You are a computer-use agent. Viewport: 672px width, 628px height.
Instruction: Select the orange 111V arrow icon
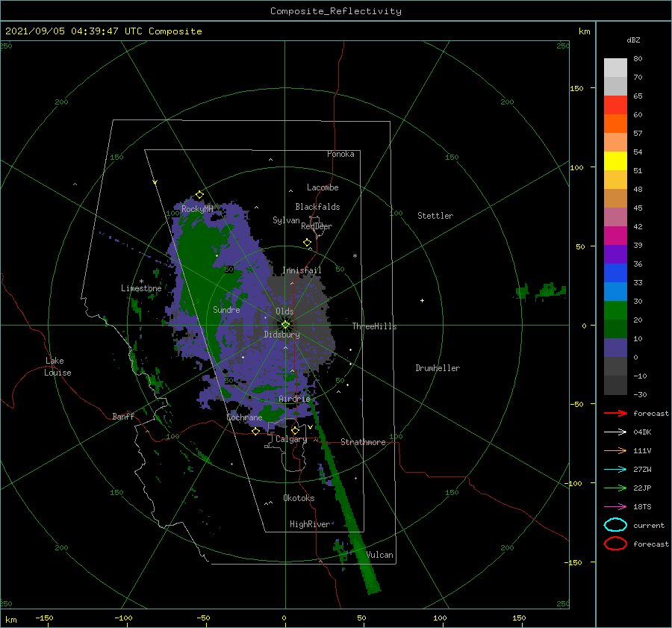point(615,450)
